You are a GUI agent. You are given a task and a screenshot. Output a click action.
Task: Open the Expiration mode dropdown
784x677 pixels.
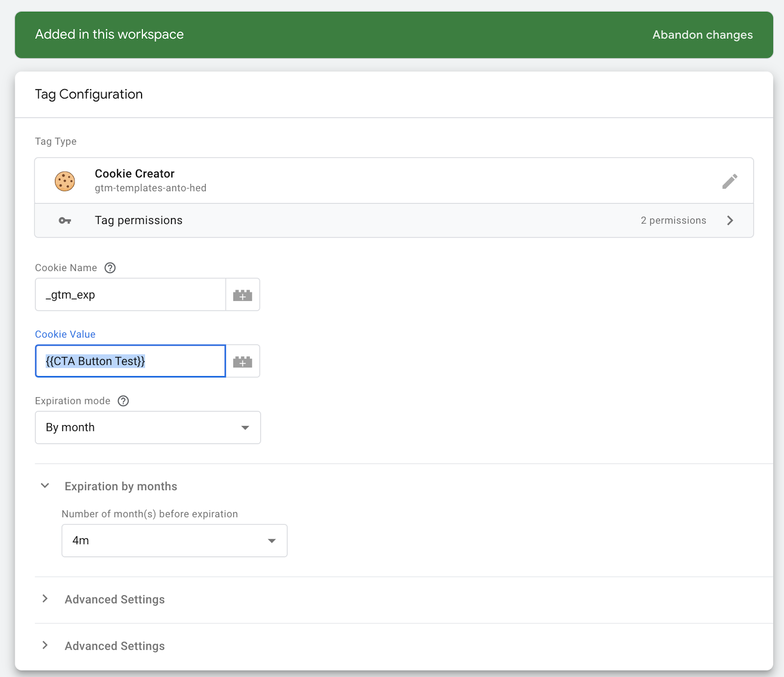(147, 427)
